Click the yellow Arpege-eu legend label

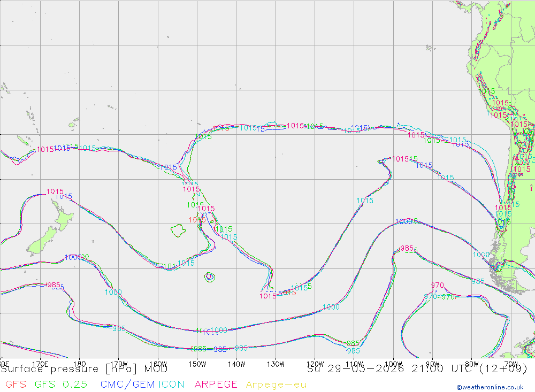click(x=276, y=385)
